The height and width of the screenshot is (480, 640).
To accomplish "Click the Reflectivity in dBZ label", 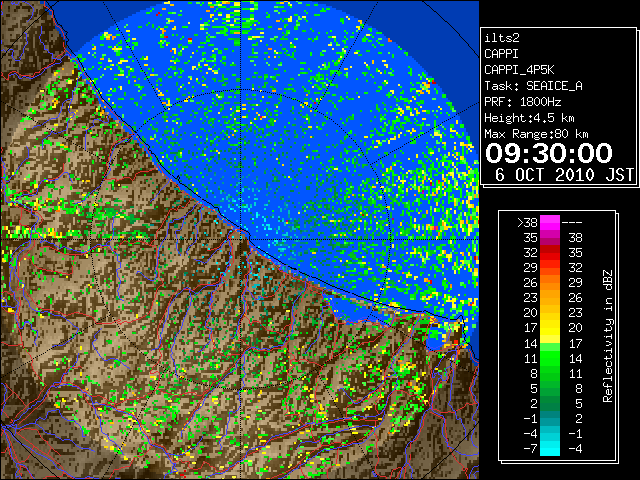I will pyautogui.click(x=607, y=336).
